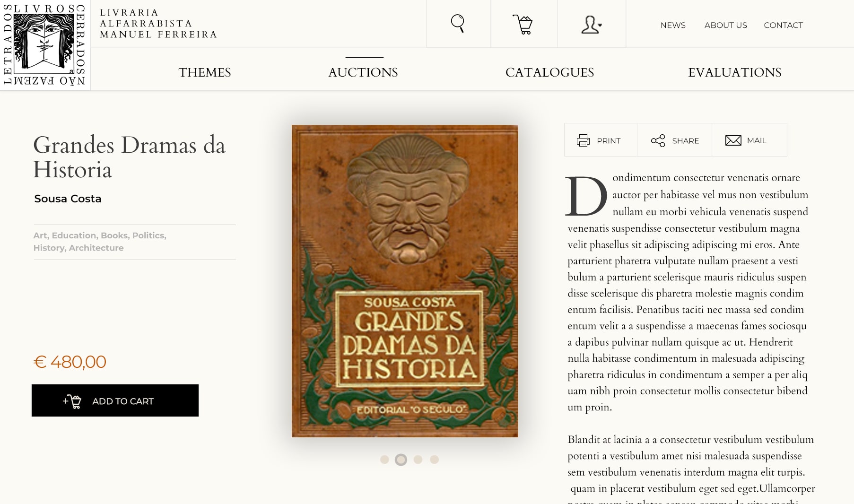
Task: Click the Politics category tag
Action: (x=149, y=235)
